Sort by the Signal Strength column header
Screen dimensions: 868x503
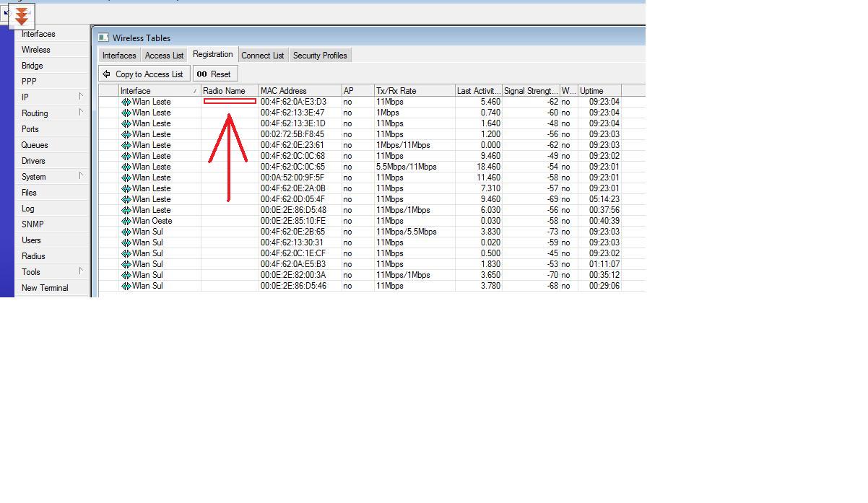(531, 91)
